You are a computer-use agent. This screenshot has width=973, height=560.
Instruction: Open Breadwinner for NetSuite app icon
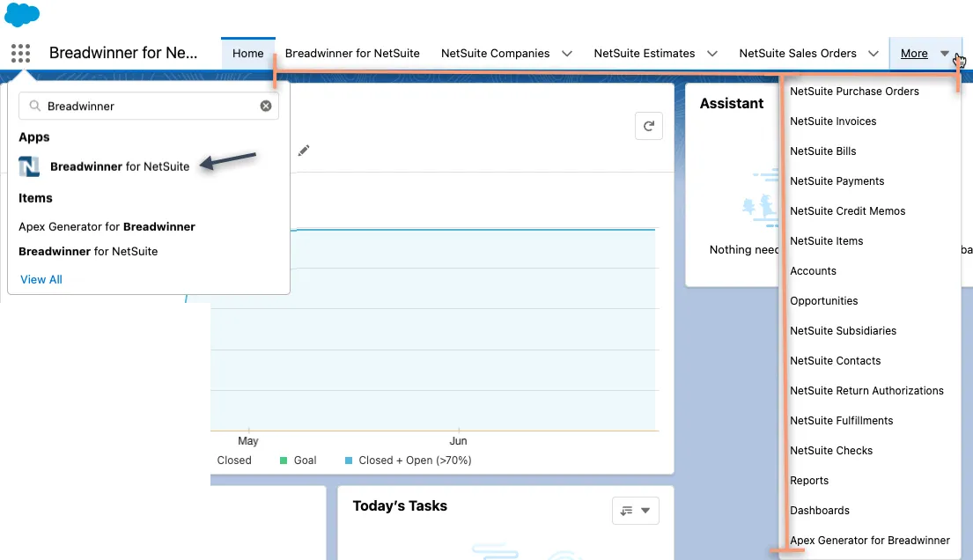point(29,166)
